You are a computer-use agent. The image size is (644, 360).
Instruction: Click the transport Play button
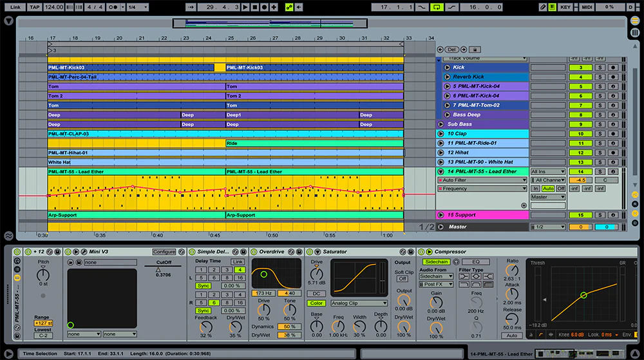tap(246, 6)
